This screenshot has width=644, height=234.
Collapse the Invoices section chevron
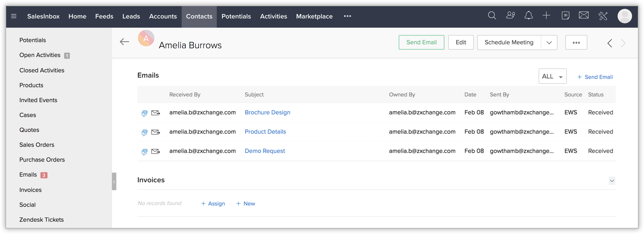coord(612,181)
